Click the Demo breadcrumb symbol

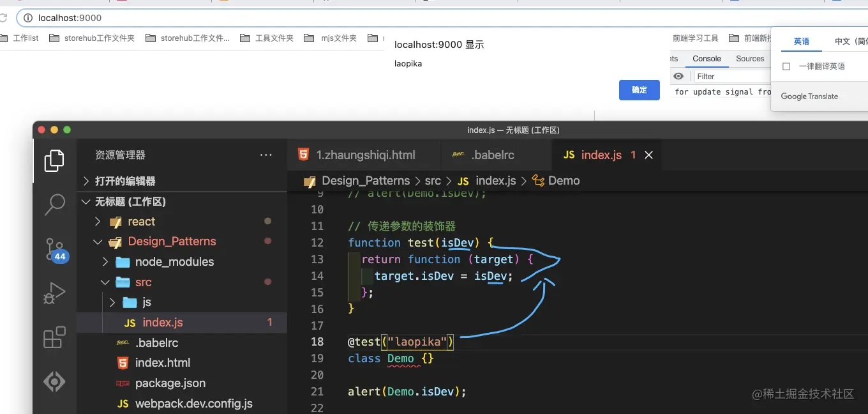point(556,181)
